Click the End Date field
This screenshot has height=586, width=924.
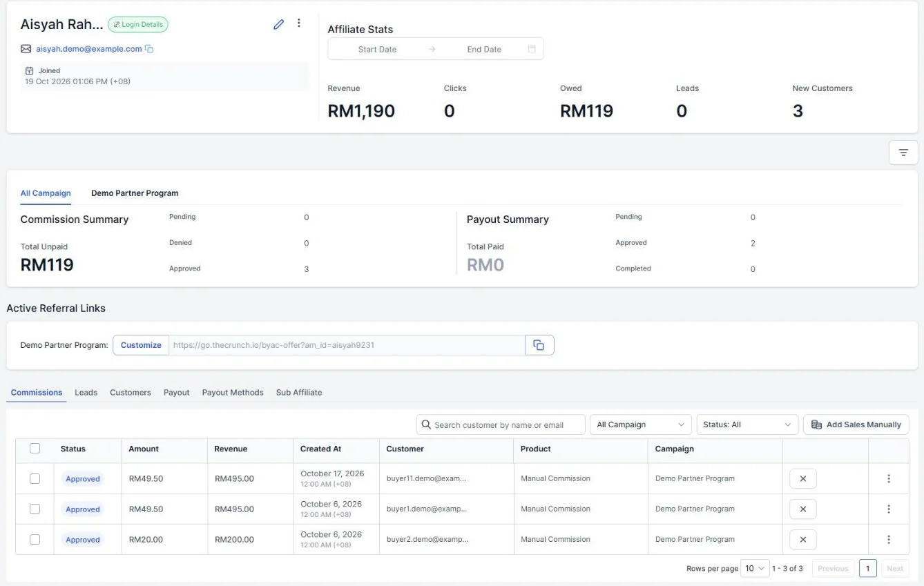484,49
